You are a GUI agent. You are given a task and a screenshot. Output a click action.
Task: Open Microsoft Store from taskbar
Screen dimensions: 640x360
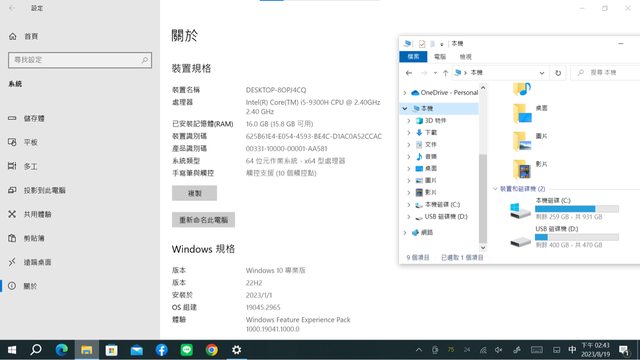[x=111, y=350]
